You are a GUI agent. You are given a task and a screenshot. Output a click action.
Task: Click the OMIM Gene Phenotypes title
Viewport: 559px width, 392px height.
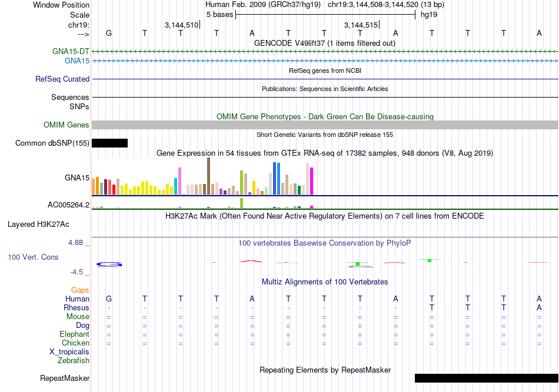(x=325, y=116)
